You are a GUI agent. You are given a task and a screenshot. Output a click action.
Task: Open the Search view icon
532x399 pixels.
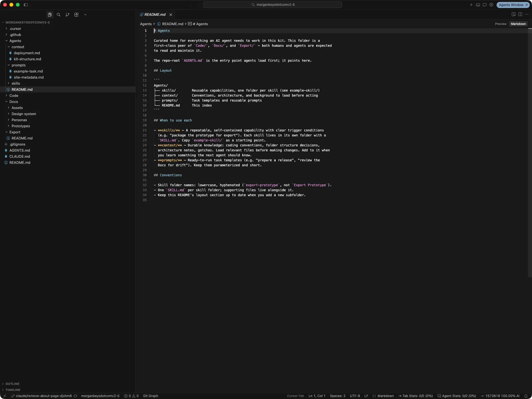click(x=59, y=15)
